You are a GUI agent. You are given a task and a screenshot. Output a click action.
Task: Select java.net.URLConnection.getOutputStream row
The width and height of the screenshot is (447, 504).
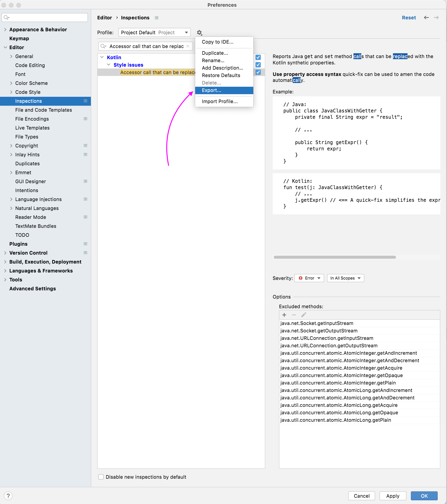click(x=359, y=345)
